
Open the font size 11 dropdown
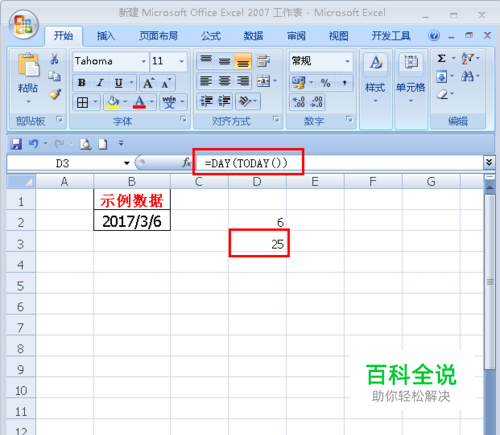point(181,61)
